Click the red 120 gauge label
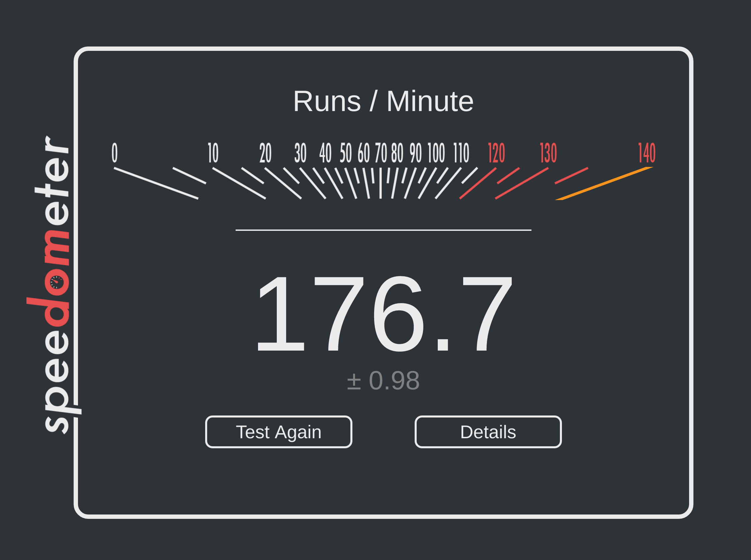The height and width of the screenshot is (560, 751). pyautogui.click(x=496, y=153)
